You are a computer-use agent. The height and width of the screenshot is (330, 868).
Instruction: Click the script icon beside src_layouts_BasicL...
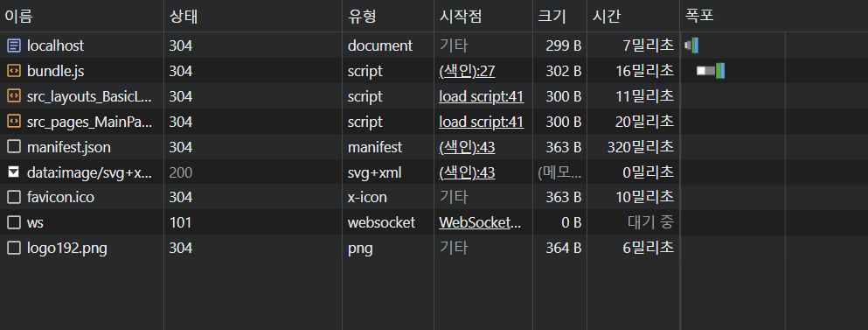click(x=14, y=96)
